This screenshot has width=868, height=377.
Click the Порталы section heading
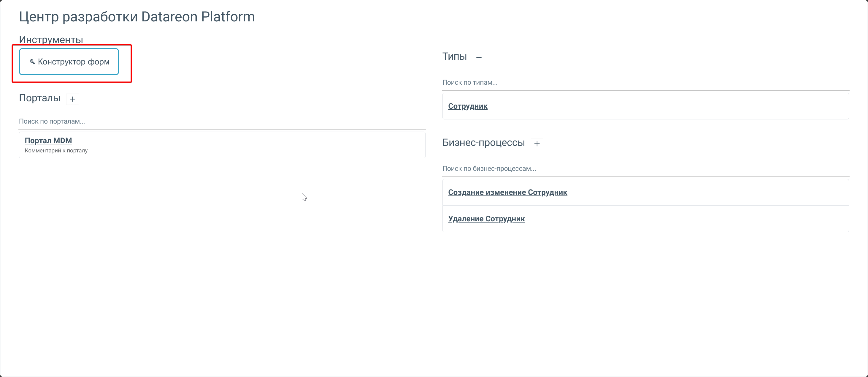click(x=40, y=98)
